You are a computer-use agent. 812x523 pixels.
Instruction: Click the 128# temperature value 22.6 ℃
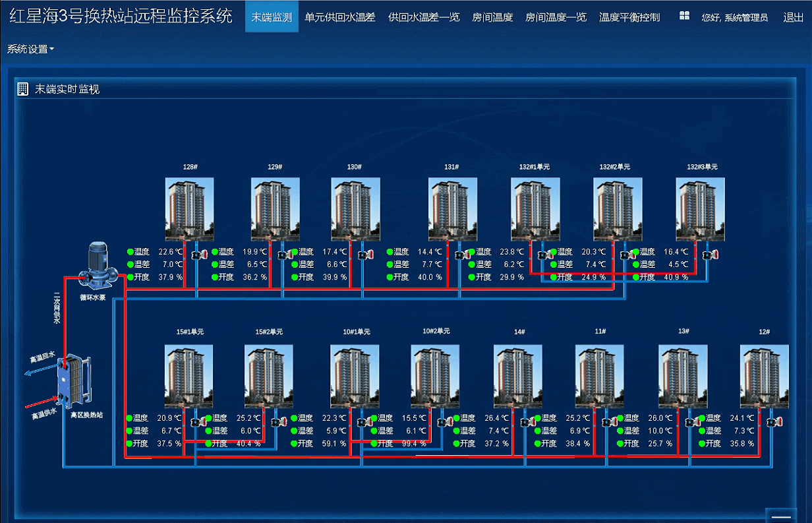[170, 251]
